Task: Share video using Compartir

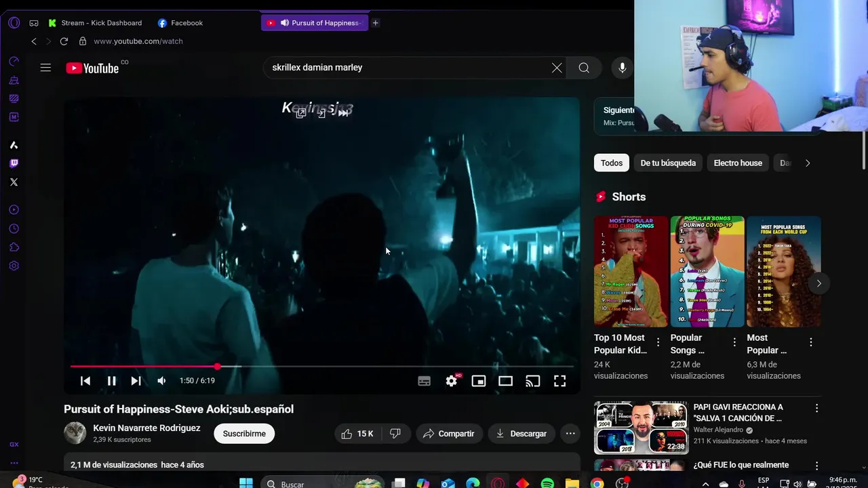Action: (x=449, y=434)
